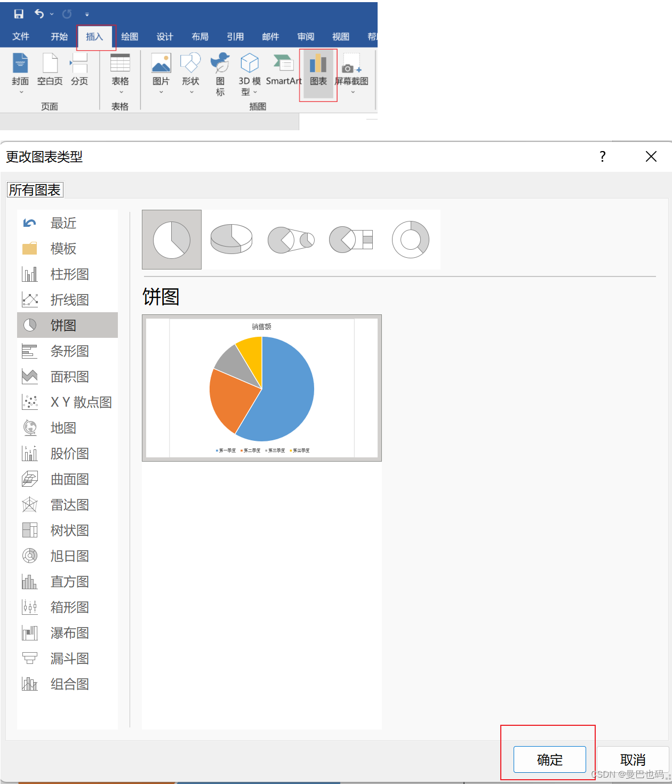Open the 表格 table insert menu
This screenshot has height=784, width=672.
point(120,73)
